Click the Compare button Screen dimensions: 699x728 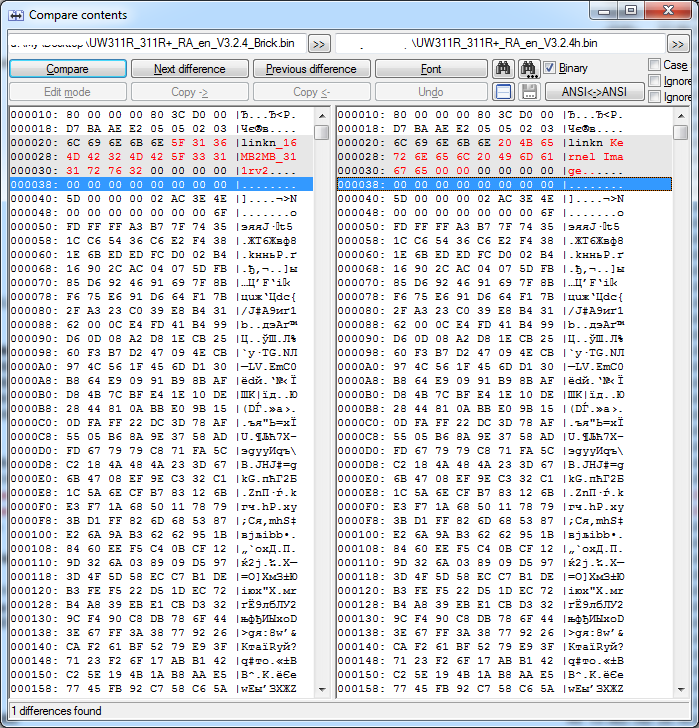pyautogui.click(x=67, y=69)
